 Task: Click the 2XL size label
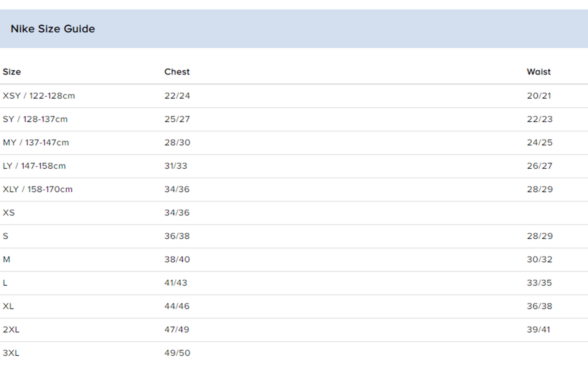point(11,330)
